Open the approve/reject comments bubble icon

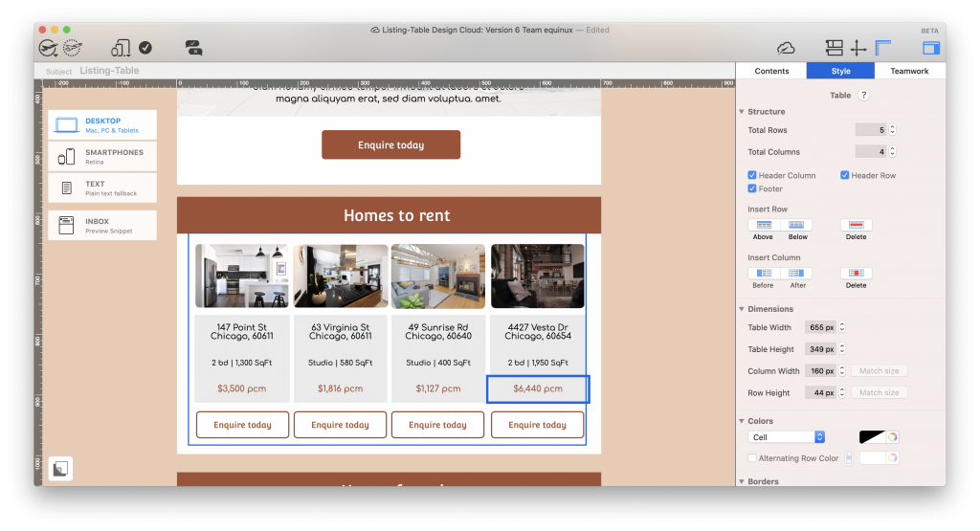[x=193, y=48]
